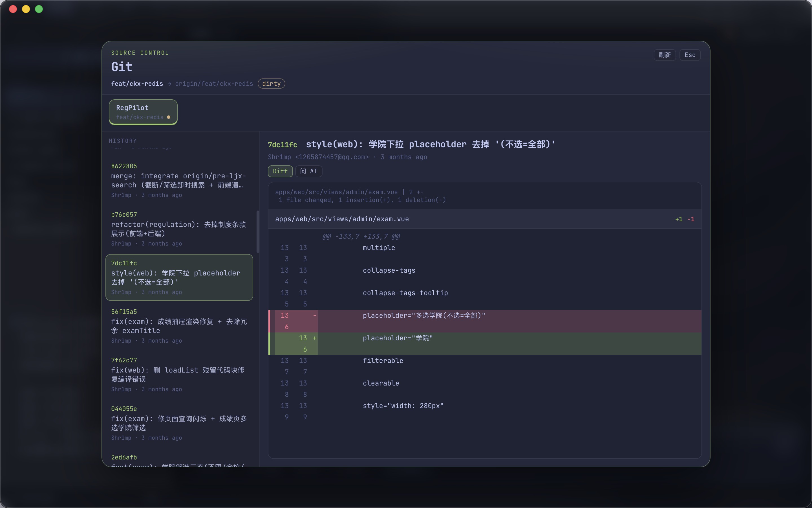The height and width of the screenshot is (508, 812).
Task: Click the collapse-tags-tooltip diff line
Action: pyautogui.click(x=484, y=298)
